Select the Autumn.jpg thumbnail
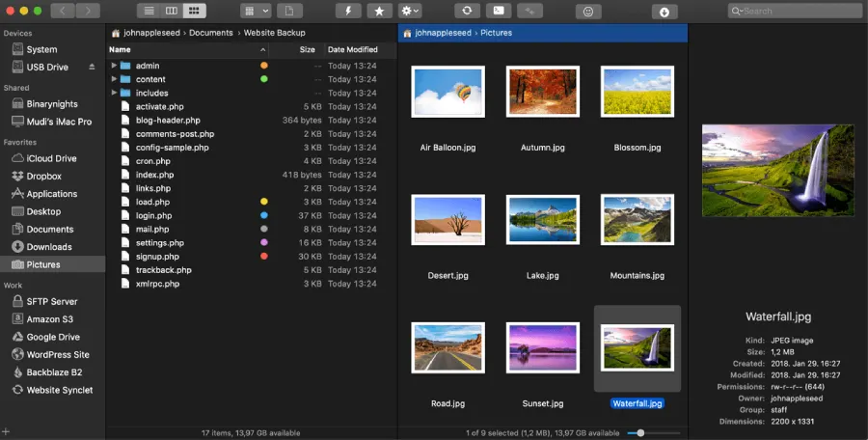The width and height of the screenshot is (868, 440). pos(542,92)
